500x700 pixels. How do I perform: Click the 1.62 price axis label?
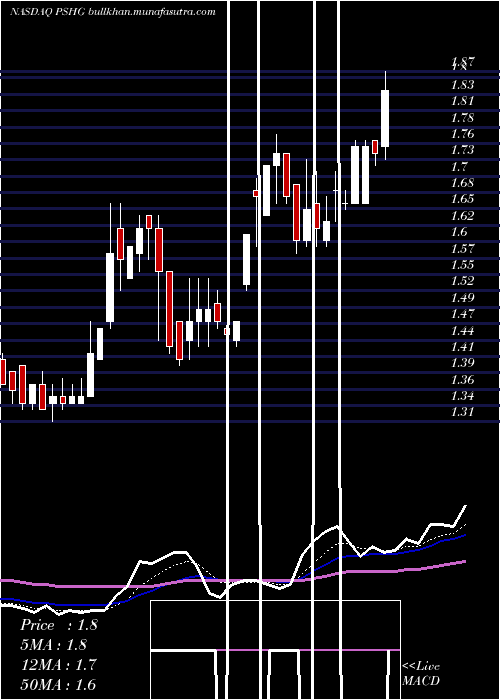tap(462, 216)
